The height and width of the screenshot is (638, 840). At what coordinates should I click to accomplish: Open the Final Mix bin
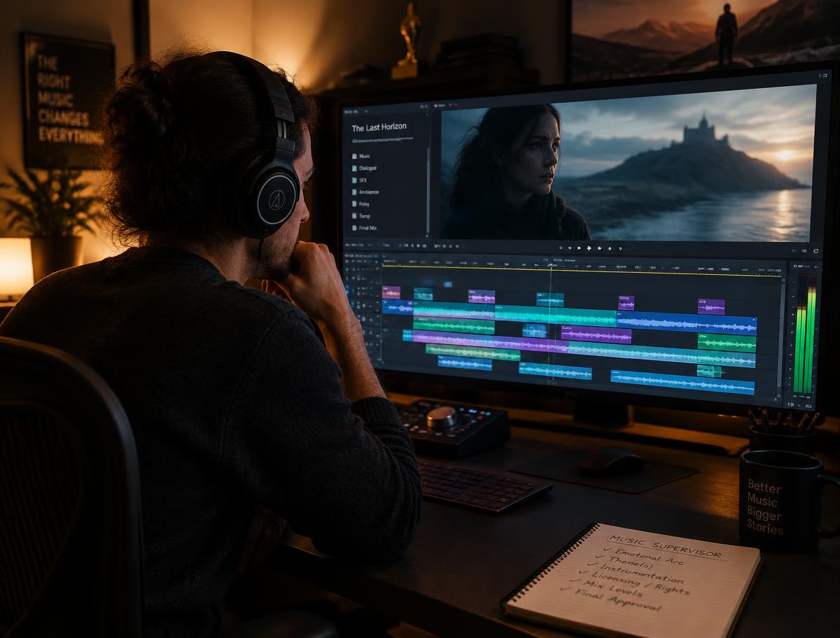tap(364, 227)
